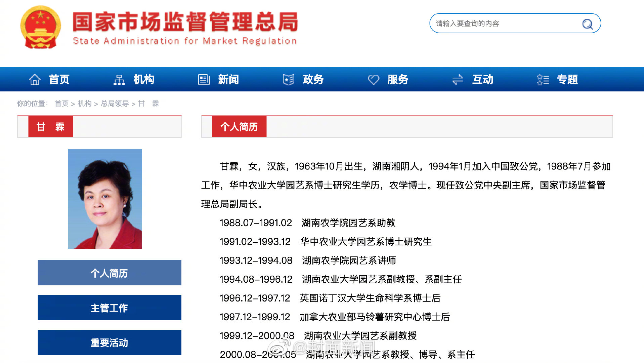This screenshot has width=644, height=363.
Task: Click the national emblem logo
Action: [x=41, y=27]
